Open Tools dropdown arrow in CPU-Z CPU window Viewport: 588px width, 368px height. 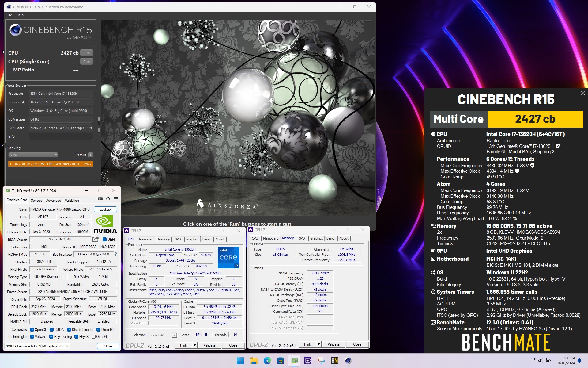[194, 345]
